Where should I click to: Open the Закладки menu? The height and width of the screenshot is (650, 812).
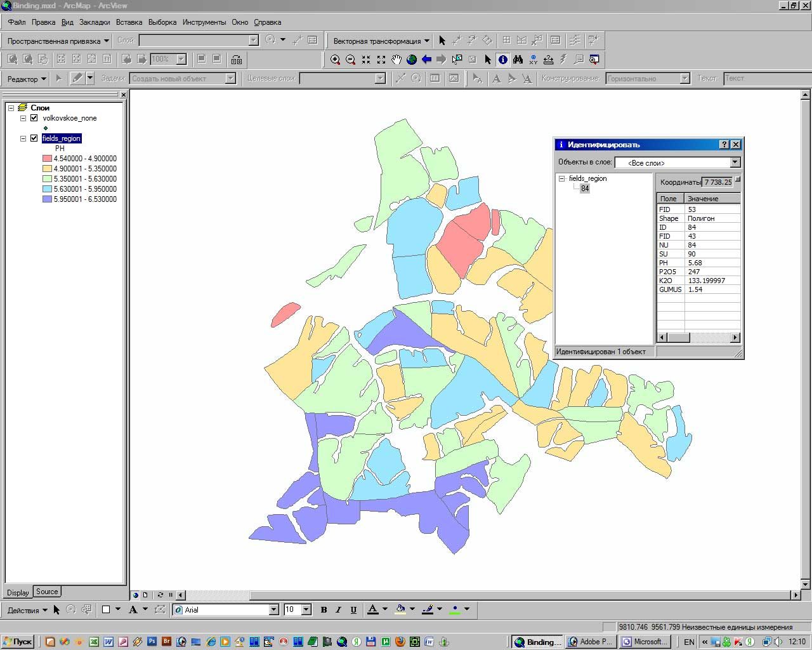[95, 22]
